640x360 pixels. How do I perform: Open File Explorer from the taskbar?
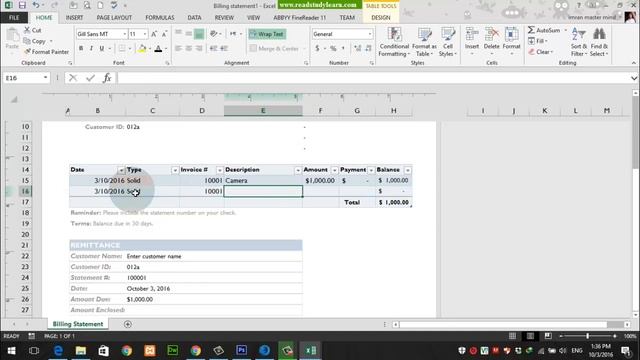point(80,351)
